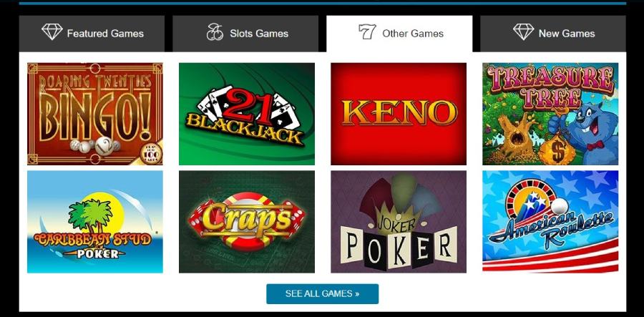The image size is (644, 317).
Task: Play the red Keno game
Action: (x=399, y=114)
